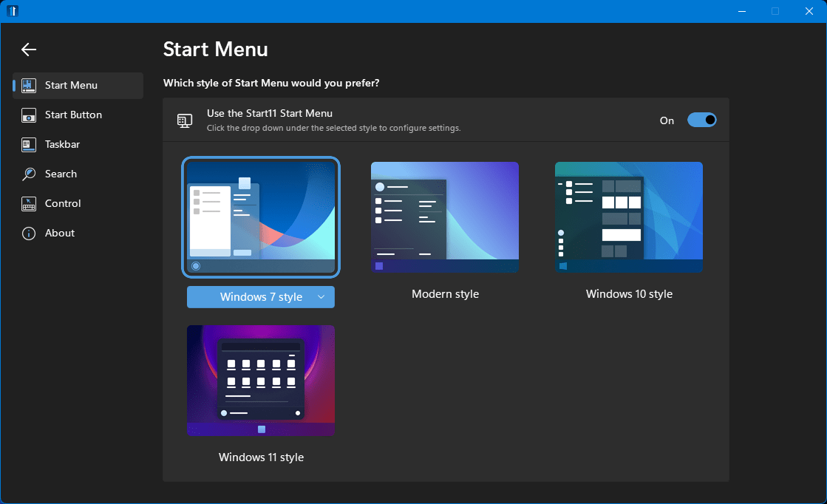This screenshot has height=504, width=827.
Task: Open the Windows 7 style dropdown
Action: pos(261,297)
